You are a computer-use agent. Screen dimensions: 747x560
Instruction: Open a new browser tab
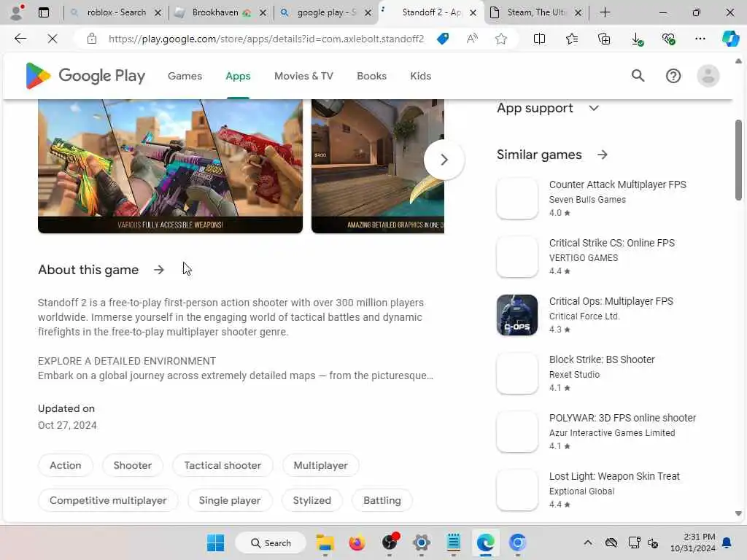pos(605,12)
